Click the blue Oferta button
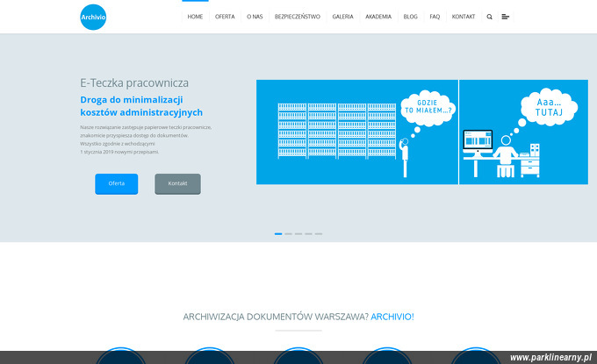 (117, 184)
